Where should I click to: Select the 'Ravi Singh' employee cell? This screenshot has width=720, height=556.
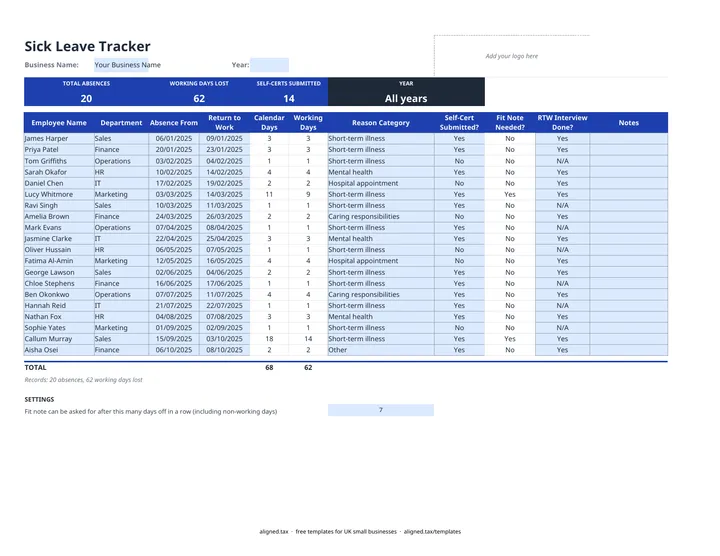pyautogui.click(x=59, y=205)
